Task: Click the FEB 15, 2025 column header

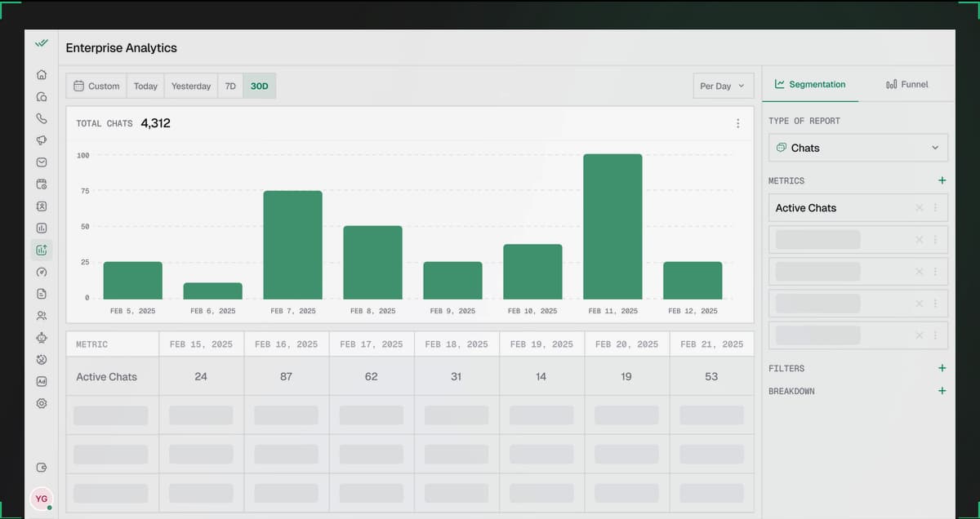Action: coord(201,344)
